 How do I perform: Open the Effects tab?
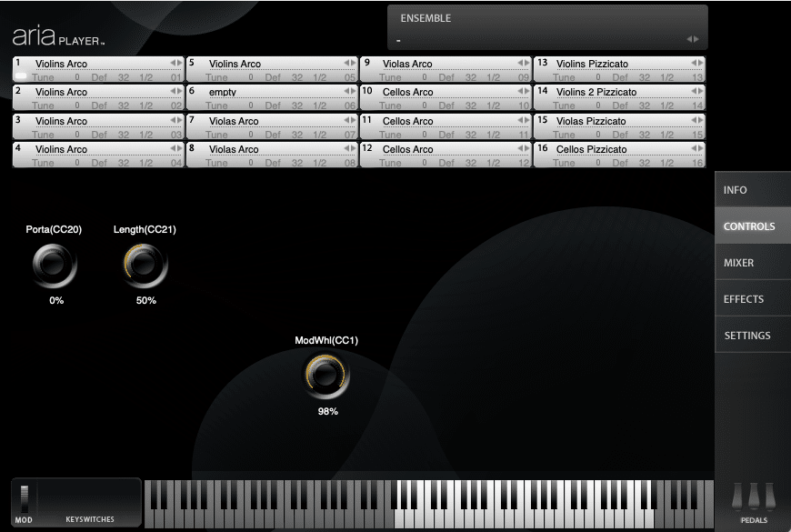point(743,299)
